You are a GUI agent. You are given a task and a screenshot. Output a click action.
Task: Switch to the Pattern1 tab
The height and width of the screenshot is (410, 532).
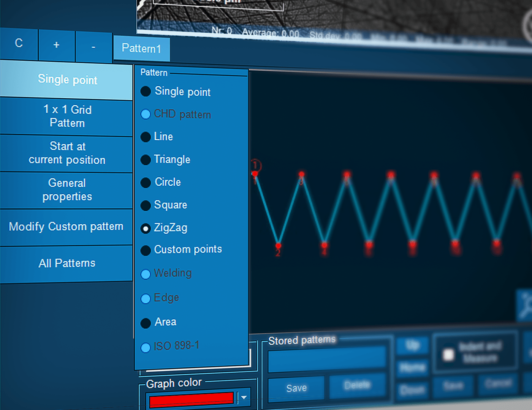tap(141, 49)
